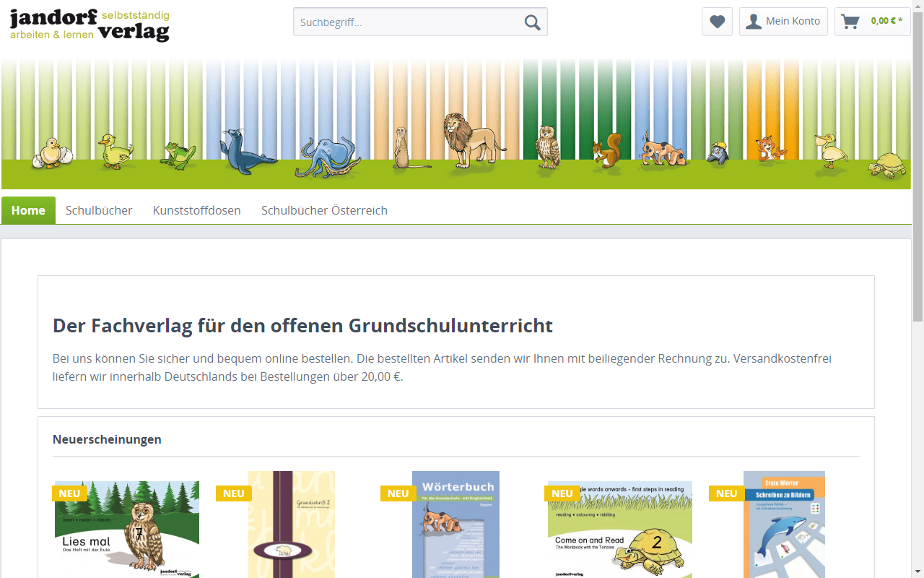Viewport: 924px width, 578px height.
Task: Click the yellow duckling next to frog
Action: pyautogui.click(x=115, y=151)
